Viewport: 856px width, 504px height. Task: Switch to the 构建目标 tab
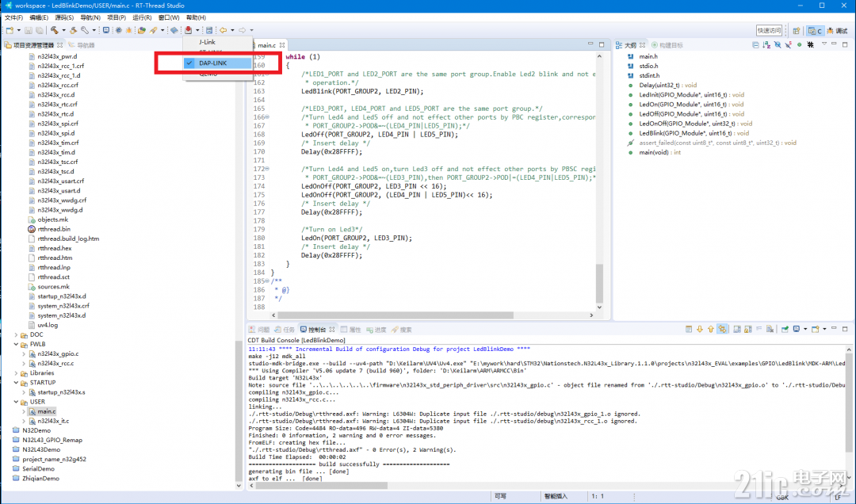pos(667,45)
